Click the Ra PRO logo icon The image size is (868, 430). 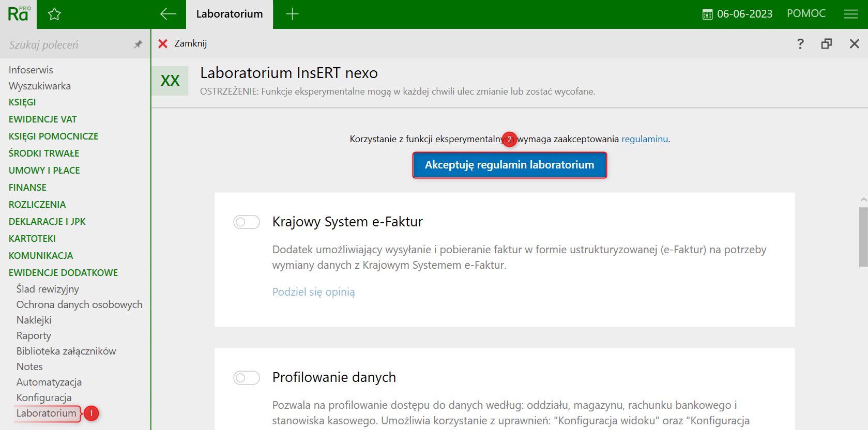[18, 14]
